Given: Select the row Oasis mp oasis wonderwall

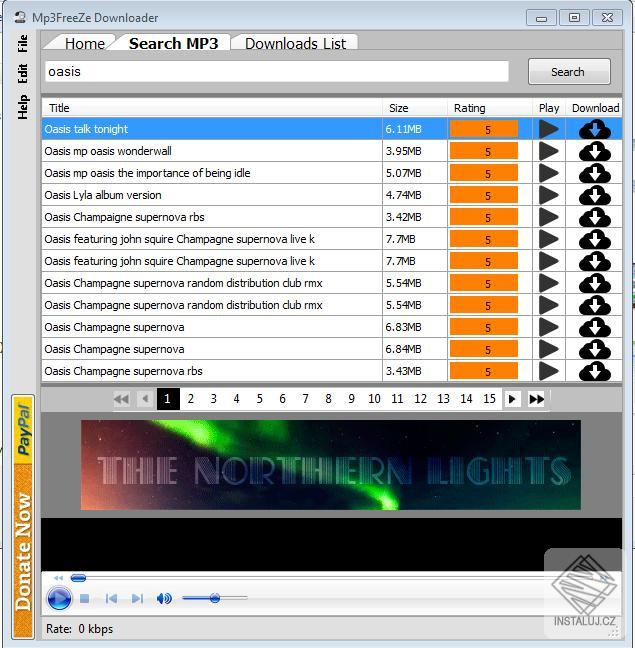Looking at the screenshot, I should pyautogui.click(x=332, y=151).
